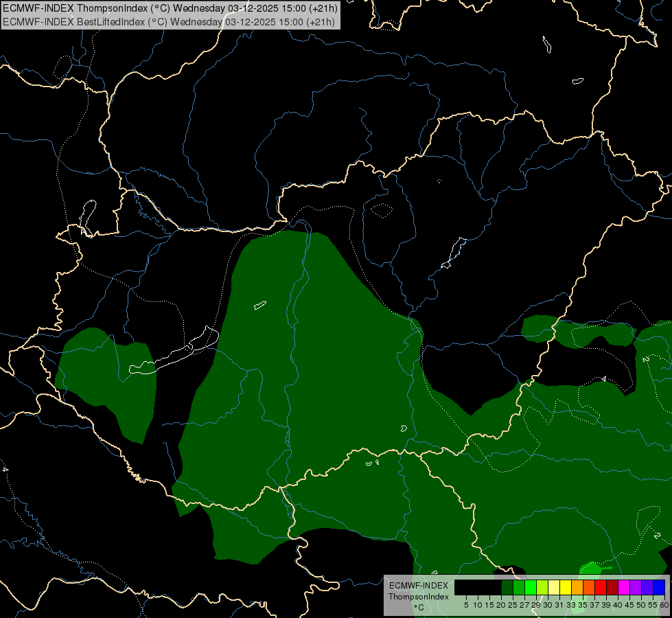Click the dark red 39–40 legend swatch

click(612, 587)
